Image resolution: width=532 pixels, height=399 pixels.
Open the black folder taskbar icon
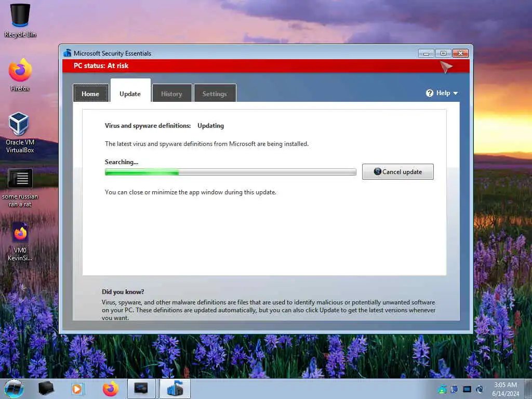46,389
